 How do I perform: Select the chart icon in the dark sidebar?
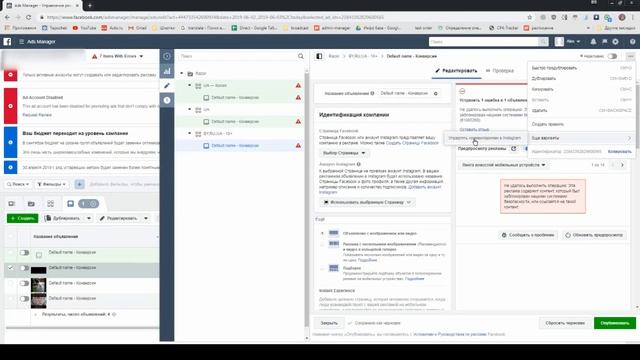[167, 71]
